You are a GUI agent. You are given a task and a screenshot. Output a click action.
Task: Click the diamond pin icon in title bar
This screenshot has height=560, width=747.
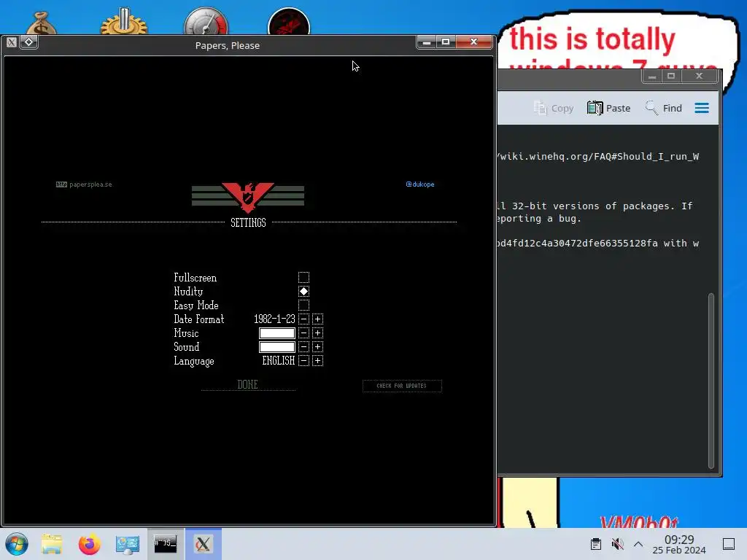pyautogui.click(x=28, y=42)
